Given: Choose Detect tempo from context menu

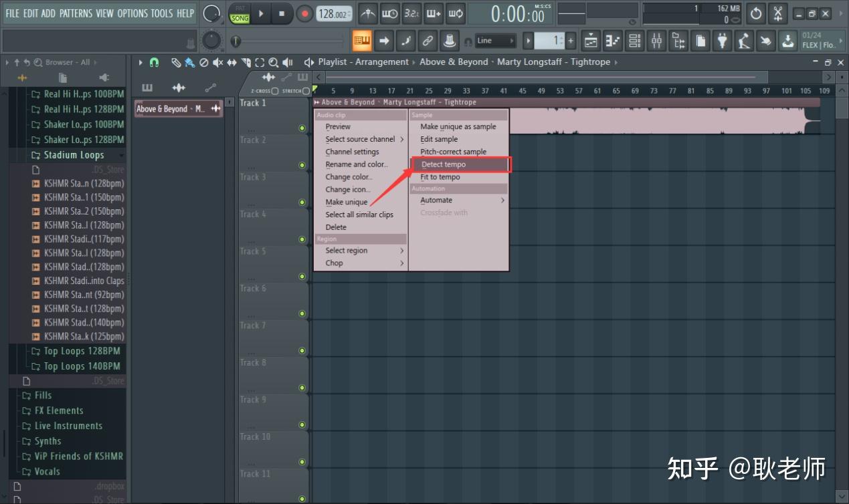Looking at the screenshot, I should [444, 164].
